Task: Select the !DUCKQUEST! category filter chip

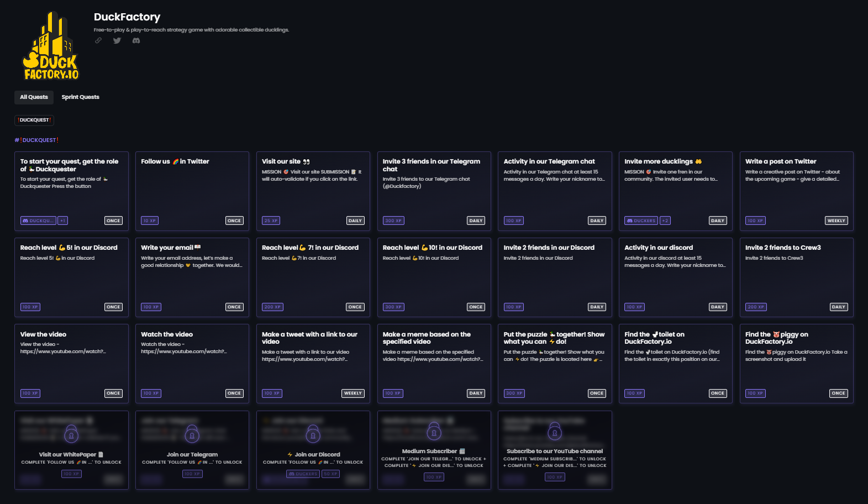Action: click(x=34, y=120)
